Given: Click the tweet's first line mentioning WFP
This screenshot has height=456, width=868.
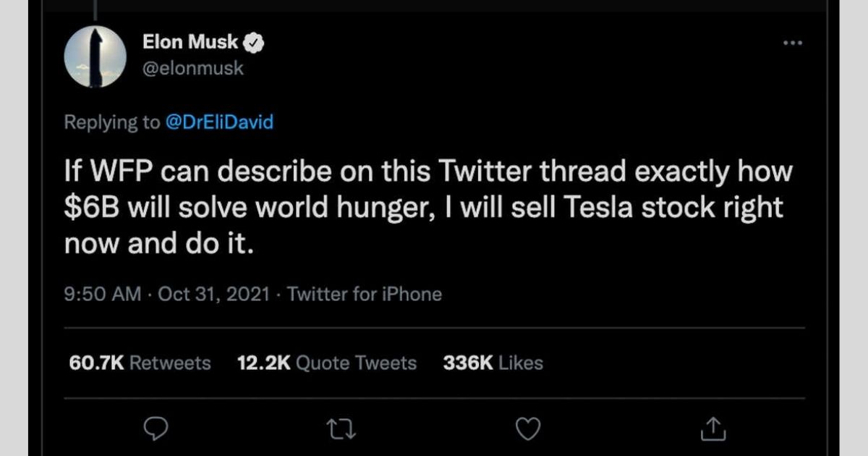Looking at the screenshot, I should (428, 172).
